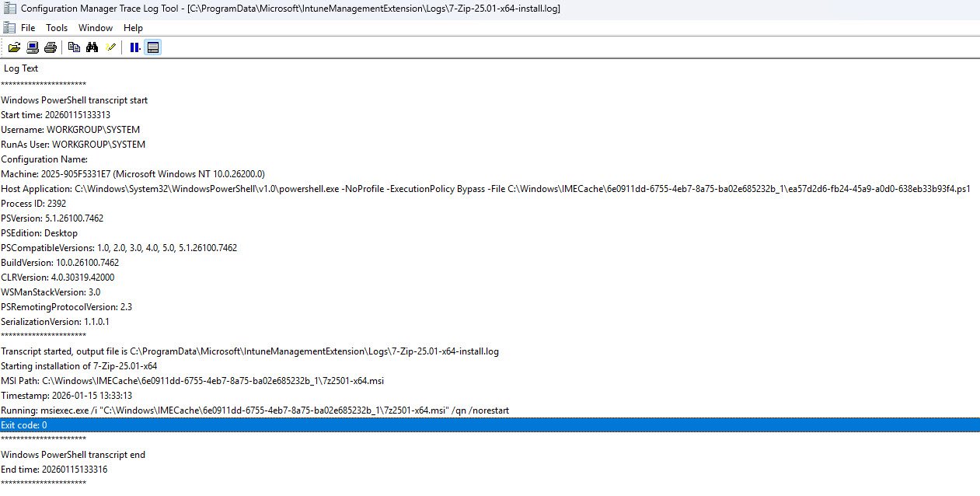The width and height of the screenshot is (980, 496).
Task: Click the Copy to clipboard icon
Action: (74, 47)
